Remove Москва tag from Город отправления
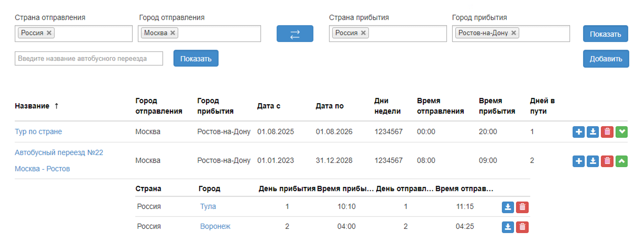The image size is (644, 249). [x=173, y=33]
